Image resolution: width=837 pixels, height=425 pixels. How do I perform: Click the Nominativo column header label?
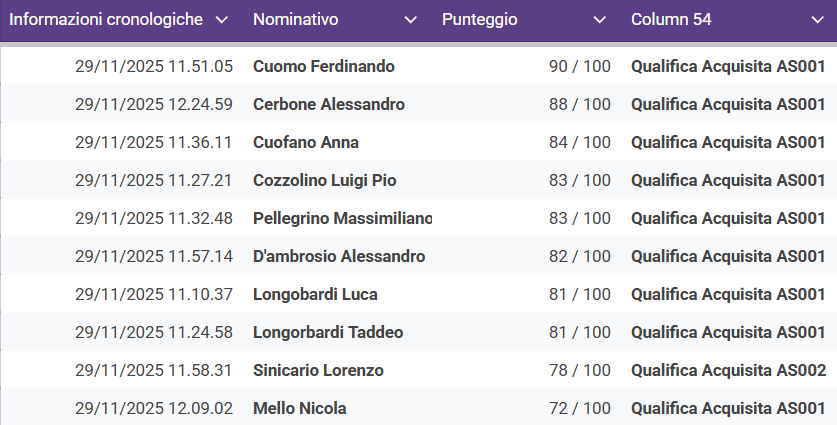[x=296, y=20]
